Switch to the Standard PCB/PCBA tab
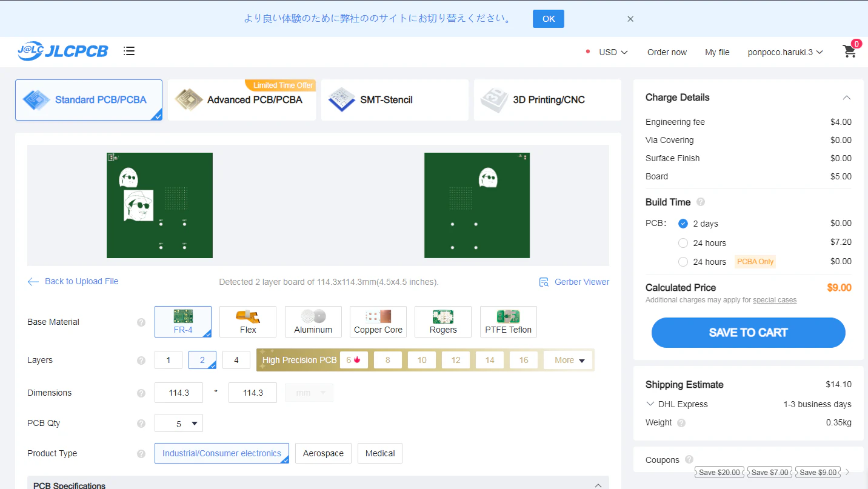The width and height of the screenshot is (868, 489). pyautogui.click(x=88, y=100)
